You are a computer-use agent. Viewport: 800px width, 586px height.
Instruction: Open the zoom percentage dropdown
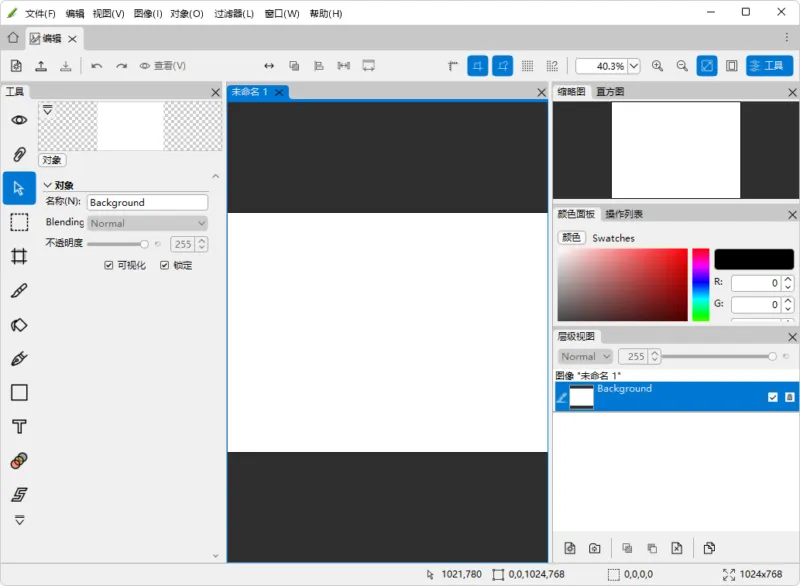click(x=634, y=66)
